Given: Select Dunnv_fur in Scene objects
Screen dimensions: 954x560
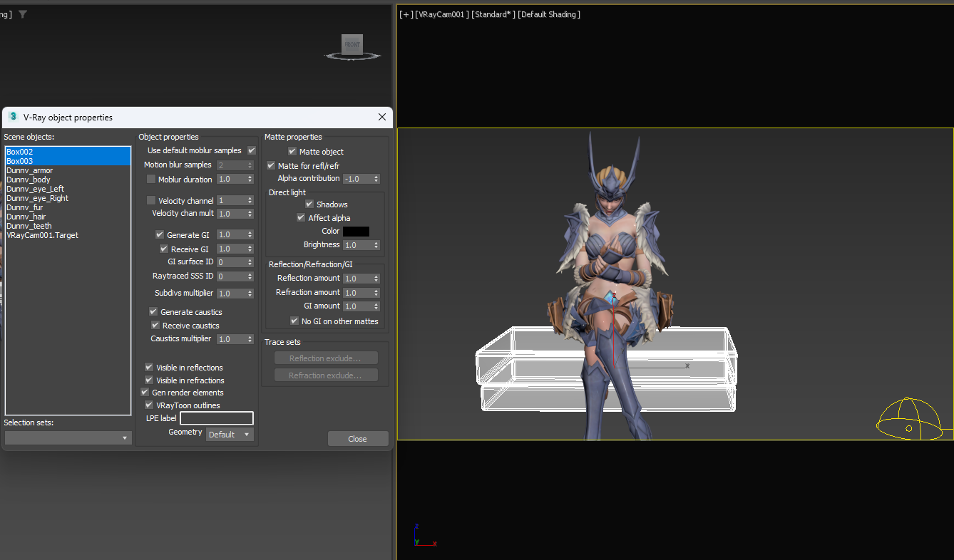Looking at the screenshot, I should 68,207.
